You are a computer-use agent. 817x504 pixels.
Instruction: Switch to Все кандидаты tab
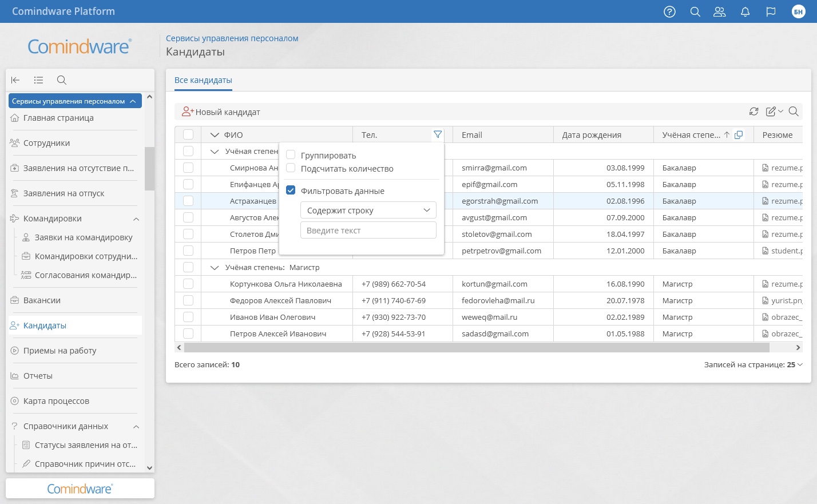(x=203, y=80)
